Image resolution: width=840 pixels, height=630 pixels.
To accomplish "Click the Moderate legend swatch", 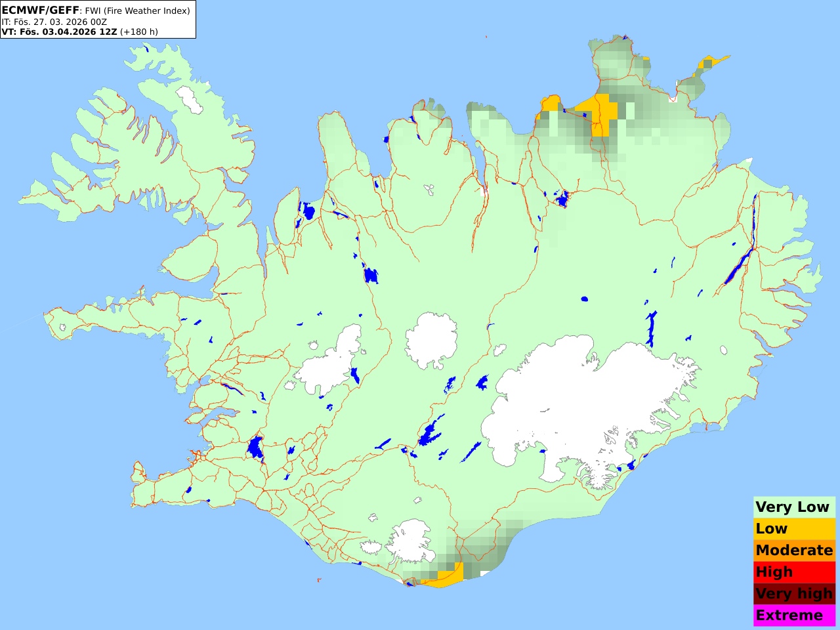I will point(794,550).
